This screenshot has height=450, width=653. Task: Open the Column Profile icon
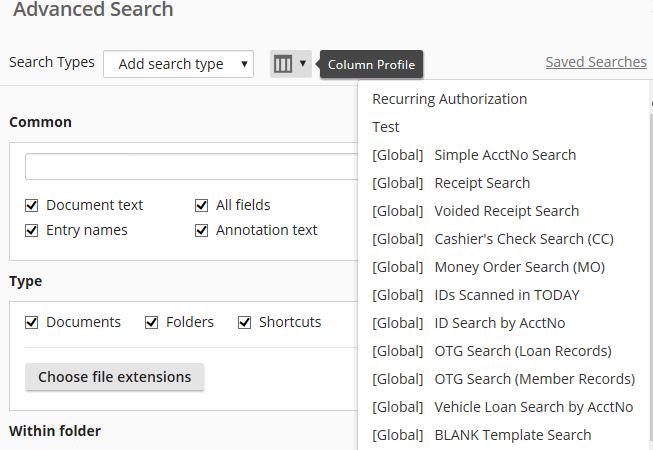tap(290, 64)
